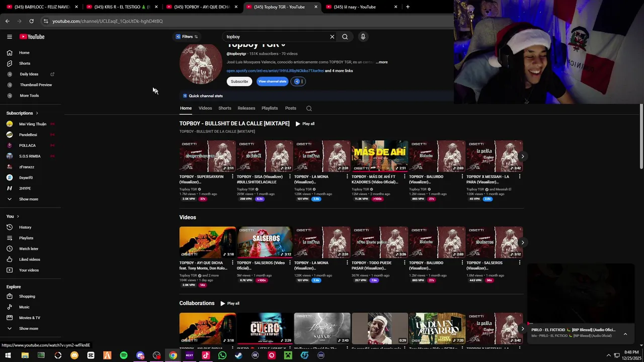Open the Subscriptions heading
The width and height of the screenshot is (644, 362).
click(22, 113)
